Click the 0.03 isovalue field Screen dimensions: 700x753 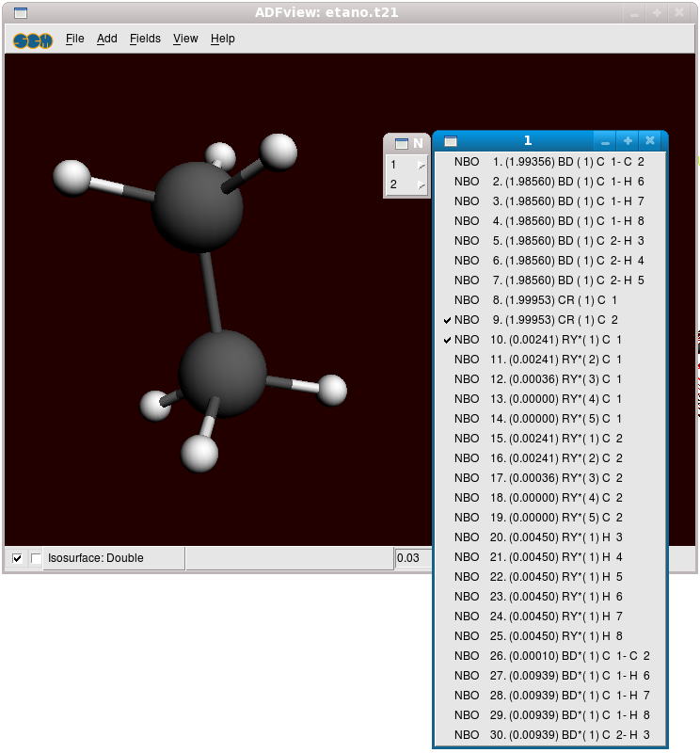(411, 558)
